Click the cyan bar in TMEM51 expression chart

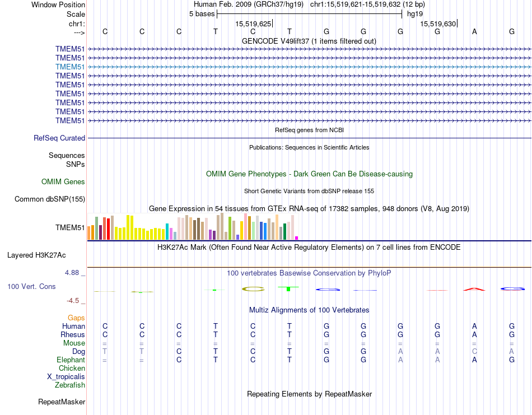click(x=167, y=232)
